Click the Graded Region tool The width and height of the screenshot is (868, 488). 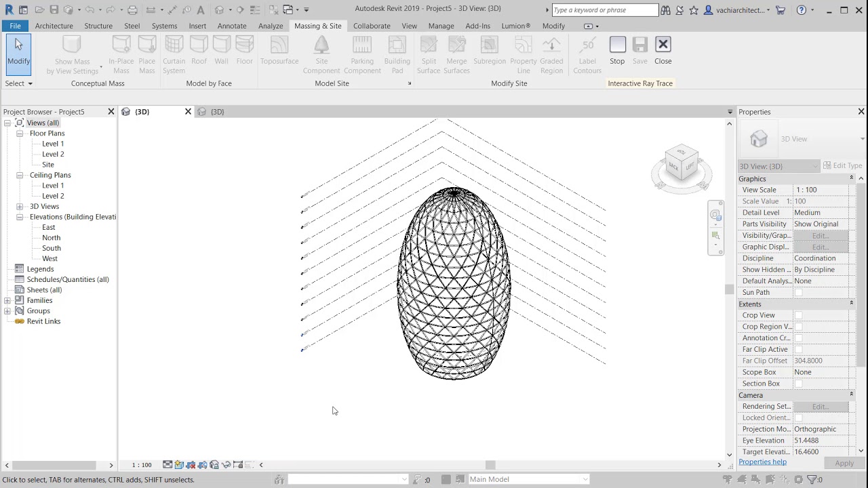coord(551,55)
